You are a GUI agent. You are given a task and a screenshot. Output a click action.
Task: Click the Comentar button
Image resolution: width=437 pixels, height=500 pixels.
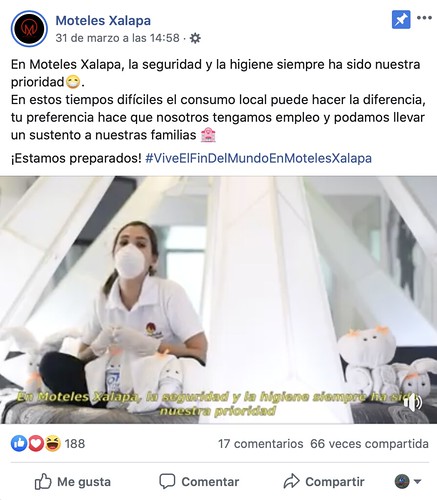click(x=199, y=482)
